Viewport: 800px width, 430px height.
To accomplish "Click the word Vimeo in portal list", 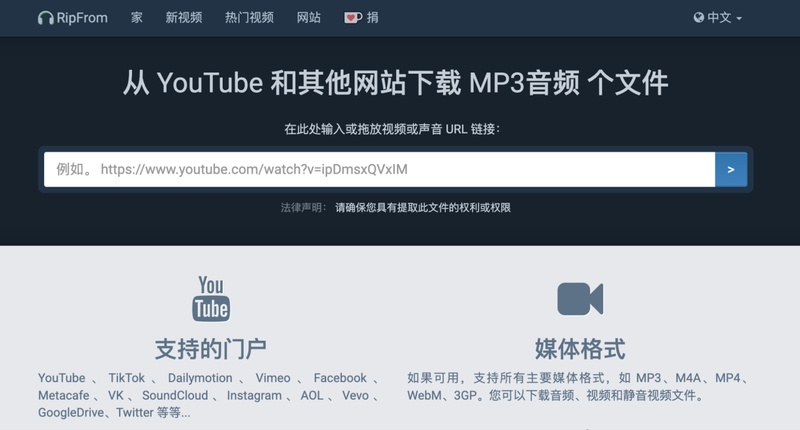I will (273, 378).
